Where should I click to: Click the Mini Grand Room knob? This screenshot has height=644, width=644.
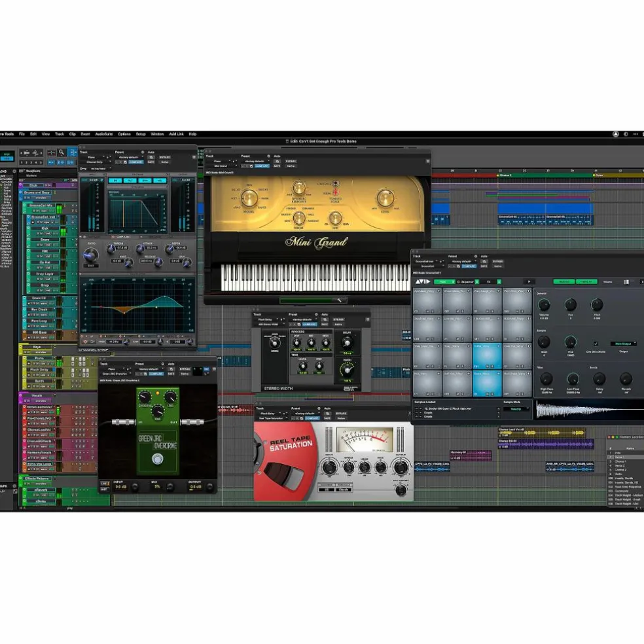pyautogui.click(x=299, y=218)
